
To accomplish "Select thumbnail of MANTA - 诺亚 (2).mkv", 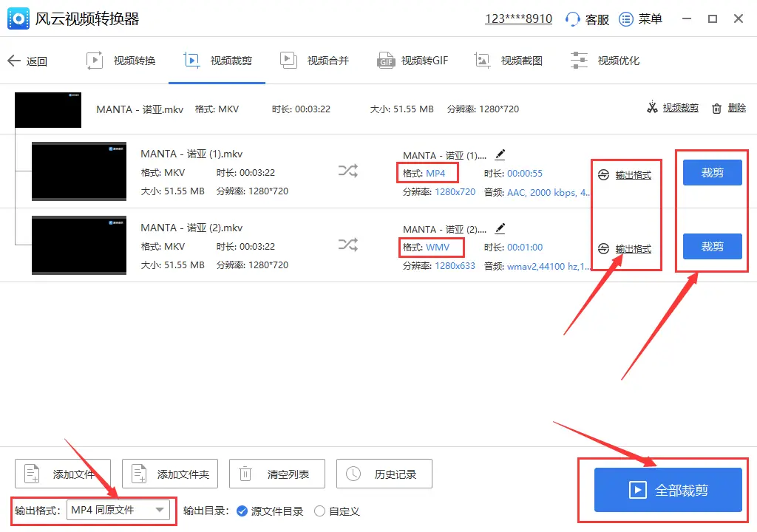I will click(x=79, y=245).
